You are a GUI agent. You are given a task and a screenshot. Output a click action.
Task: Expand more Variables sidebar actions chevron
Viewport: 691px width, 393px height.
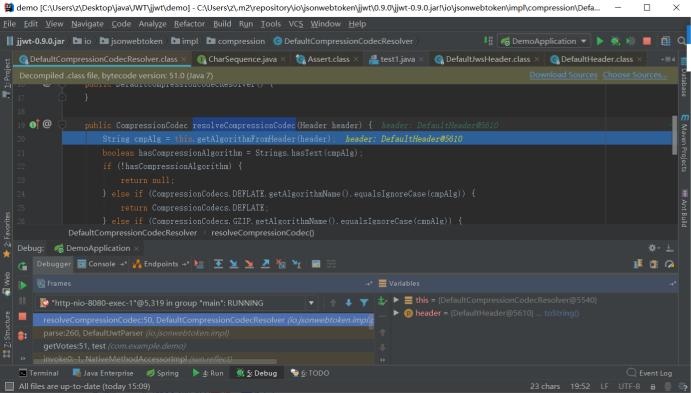[383, 360]
